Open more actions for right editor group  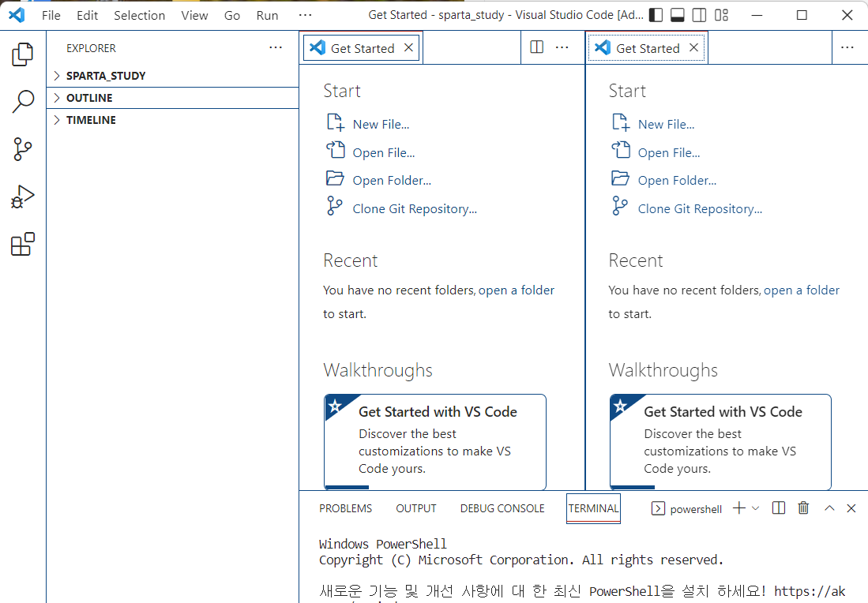click(847, 47)
